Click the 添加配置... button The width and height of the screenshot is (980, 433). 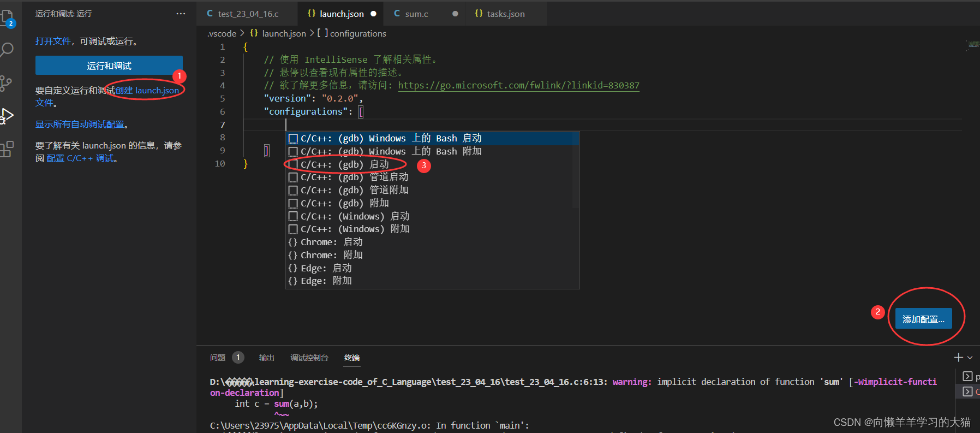pyautogui.click(x=923, y=319)
